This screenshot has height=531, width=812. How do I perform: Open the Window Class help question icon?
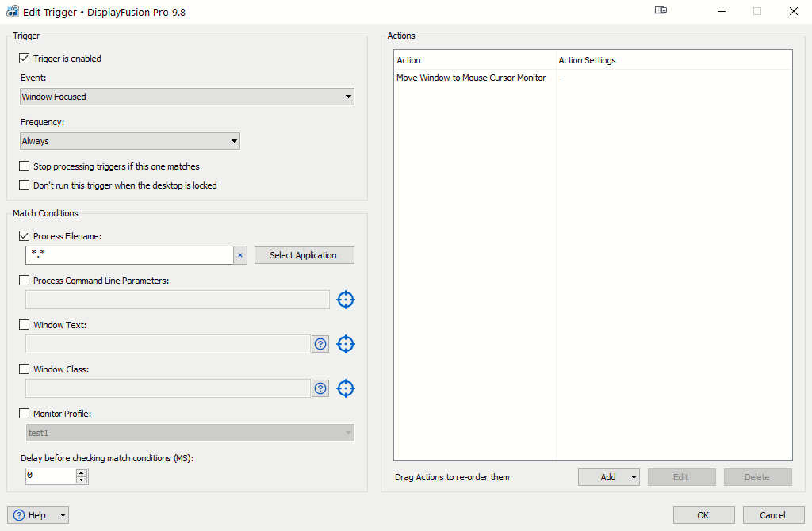(x=320, y=388)
